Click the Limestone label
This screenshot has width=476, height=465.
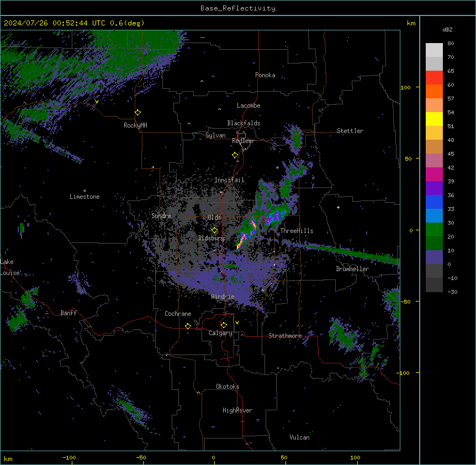84,197
